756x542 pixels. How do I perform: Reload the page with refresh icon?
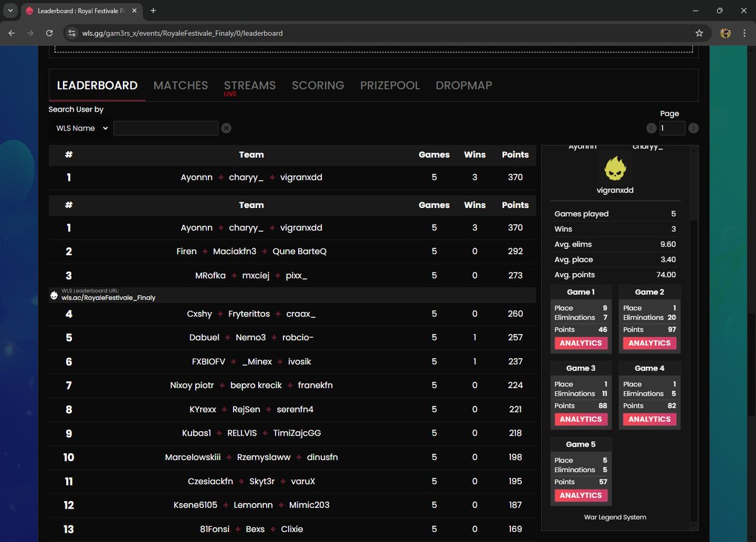click(49, 33)
